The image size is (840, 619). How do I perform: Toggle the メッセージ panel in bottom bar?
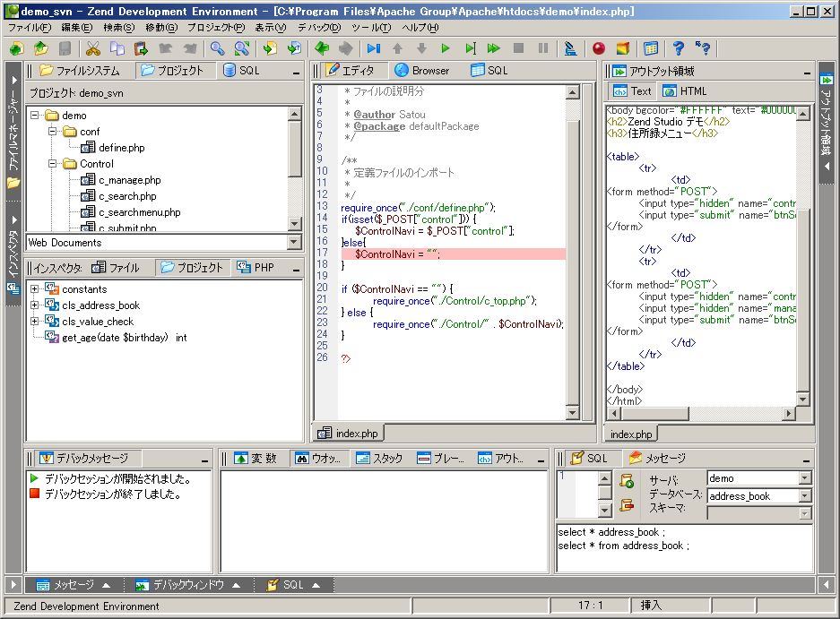point(73,585)
